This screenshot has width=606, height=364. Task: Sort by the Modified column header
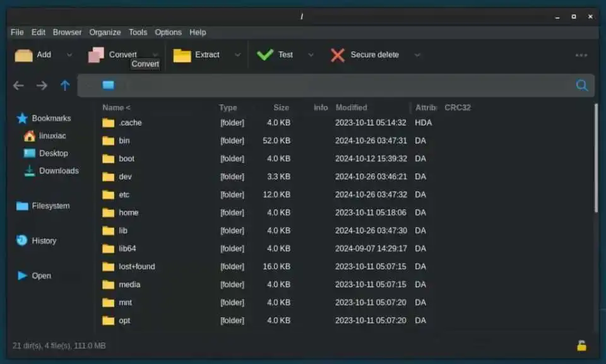click(x=352, y=108)
